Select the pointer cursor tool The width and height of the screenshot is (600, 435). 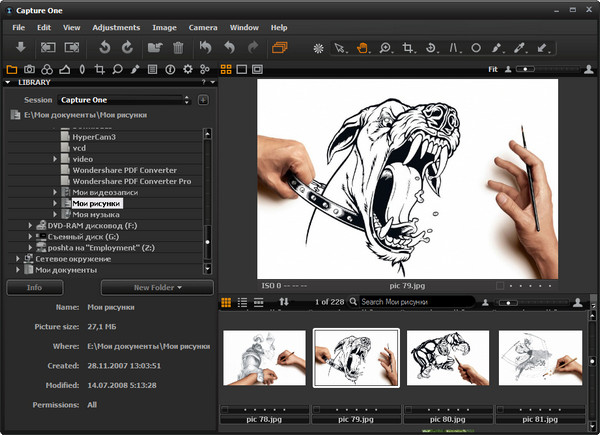coord(340,47)
